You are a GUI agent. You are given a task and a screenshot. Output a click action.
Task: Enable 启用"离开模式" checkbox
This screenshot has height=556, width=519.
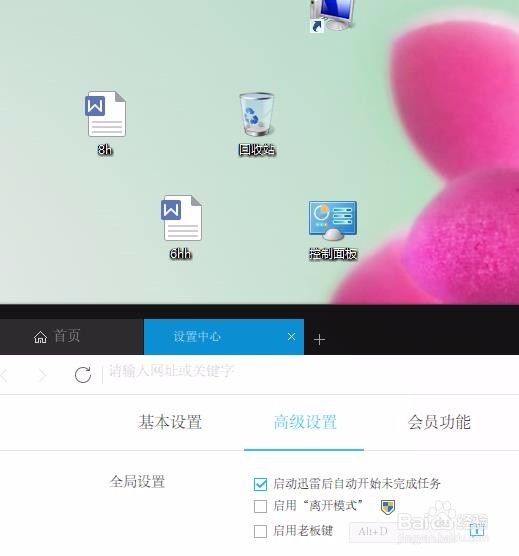260,506
